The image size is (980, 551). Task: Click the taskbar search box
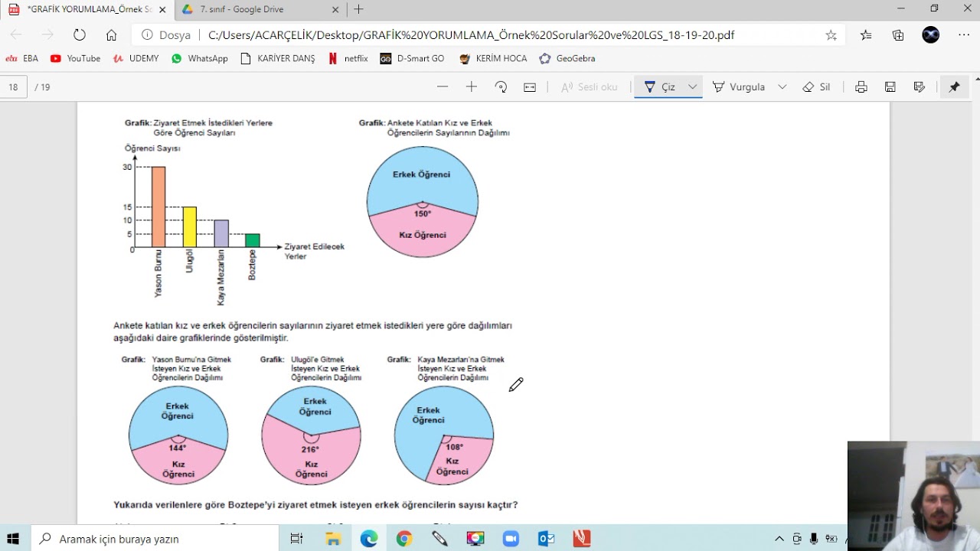point(154,539)
